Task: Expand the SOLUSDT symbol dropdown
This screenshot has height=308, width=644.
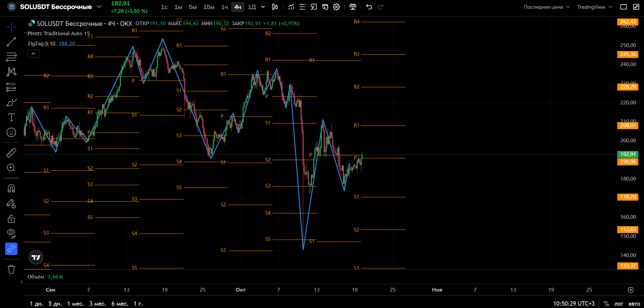Action: (x=99, y=7)
